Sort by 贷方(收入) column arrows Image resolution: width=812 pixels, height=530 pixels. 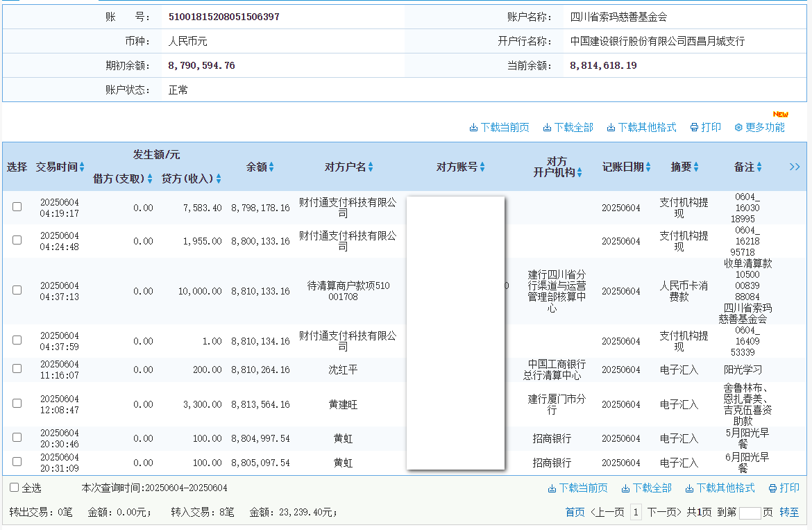point(219,179)
